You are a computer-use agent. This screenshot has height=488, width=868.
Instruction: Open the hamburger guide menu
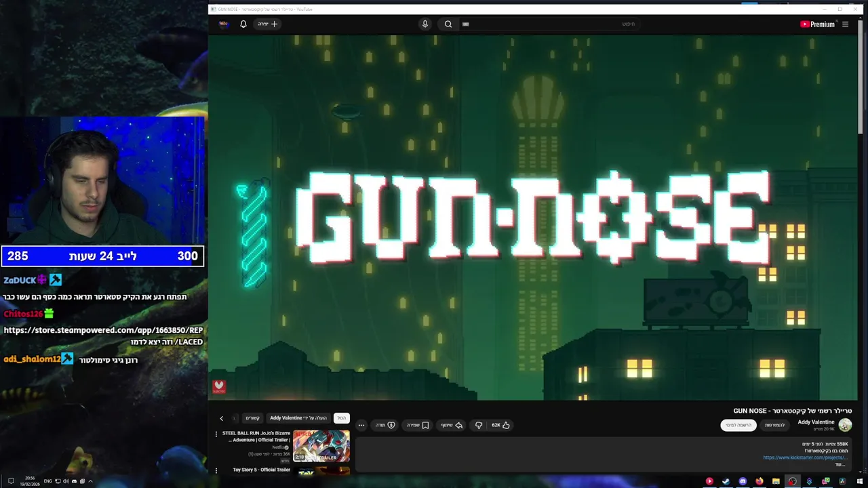tap(845, 24)
